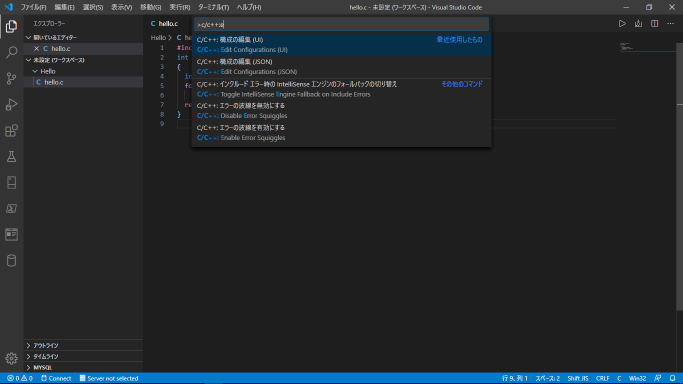
Task: Open the Source Control view
Action: pyautogui.click(x=11, y=78)
